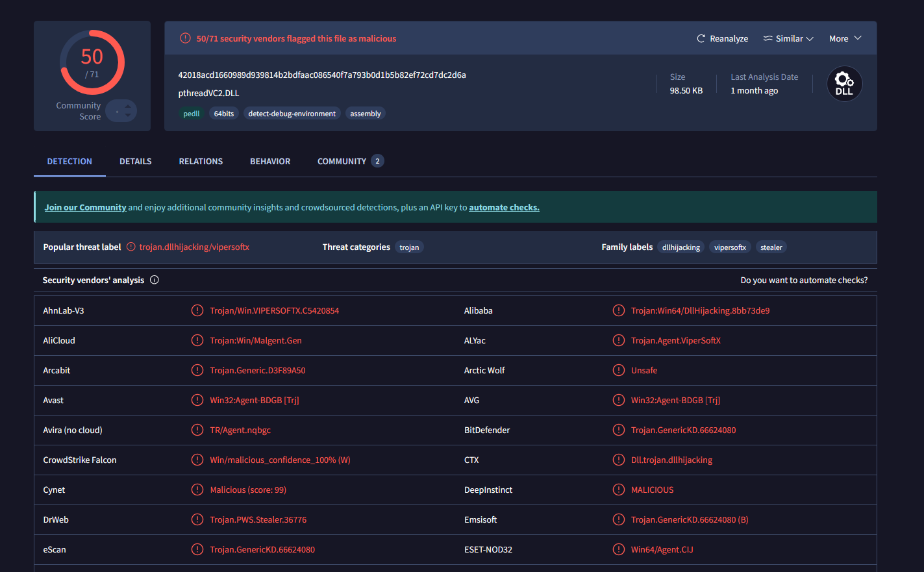Click the alert icon for ALYac detection
This screenshot has height=572, width=924.
pos(619,340)
